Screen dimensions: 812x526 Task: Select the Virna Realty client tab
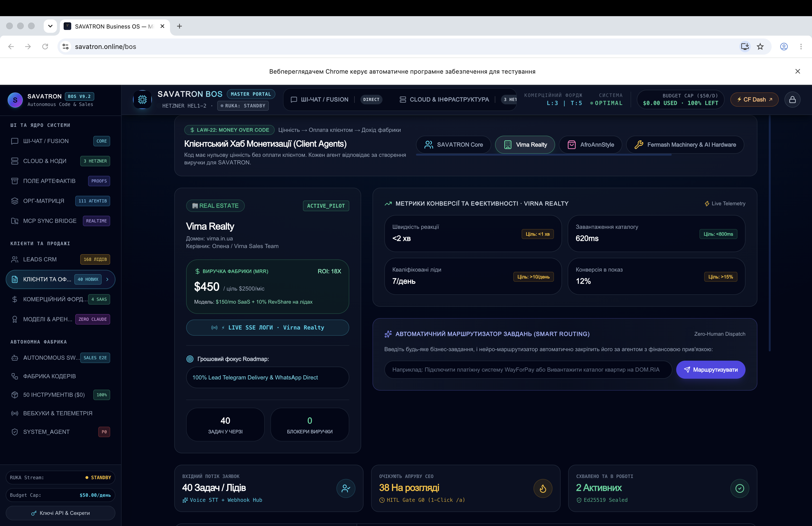525,145
